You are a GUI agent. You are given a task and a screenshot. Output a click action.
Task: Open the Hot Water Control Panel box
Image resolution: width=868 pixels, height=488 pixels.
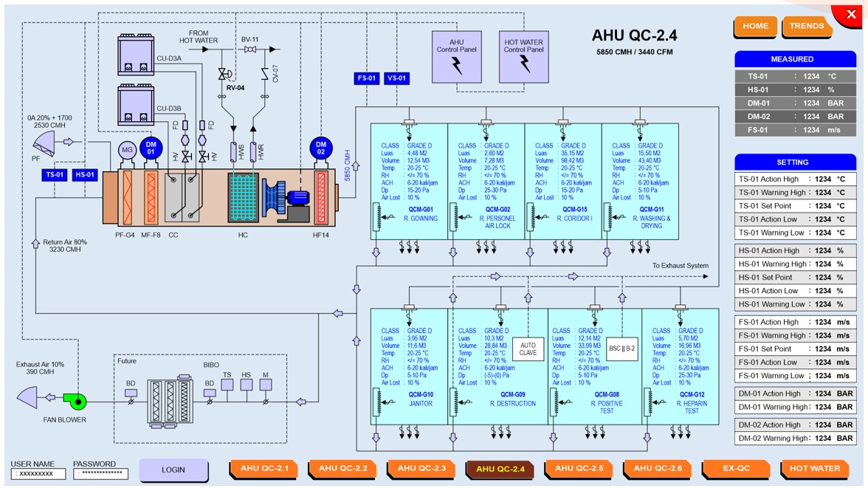(x=524, y=57)
